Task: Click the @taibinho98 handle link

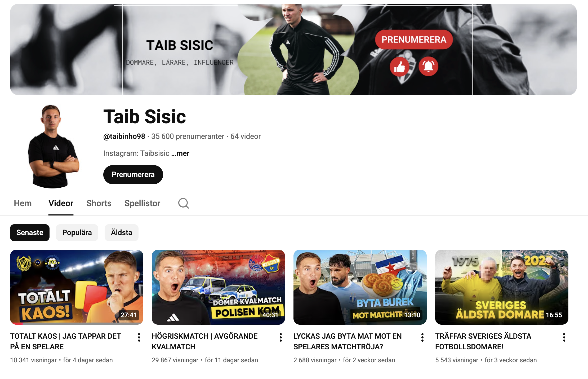Action: (123, 136)
